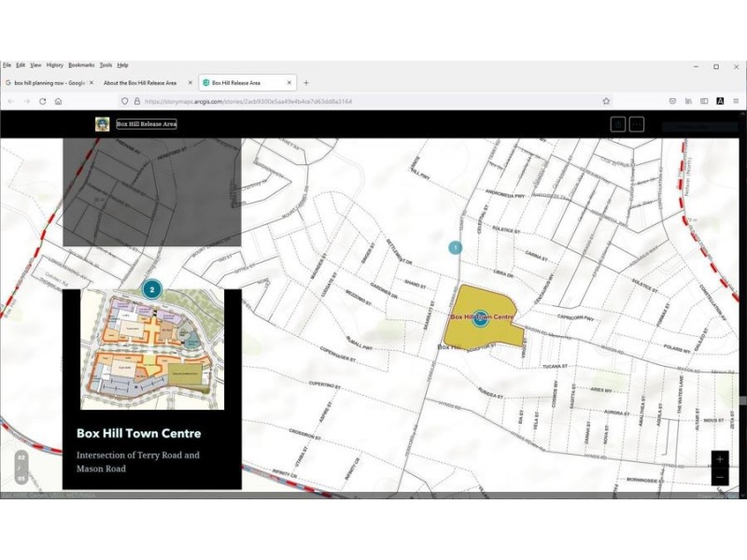Go to the browser home page
This screenshot has width=747, height=560.
coord(58,101)
